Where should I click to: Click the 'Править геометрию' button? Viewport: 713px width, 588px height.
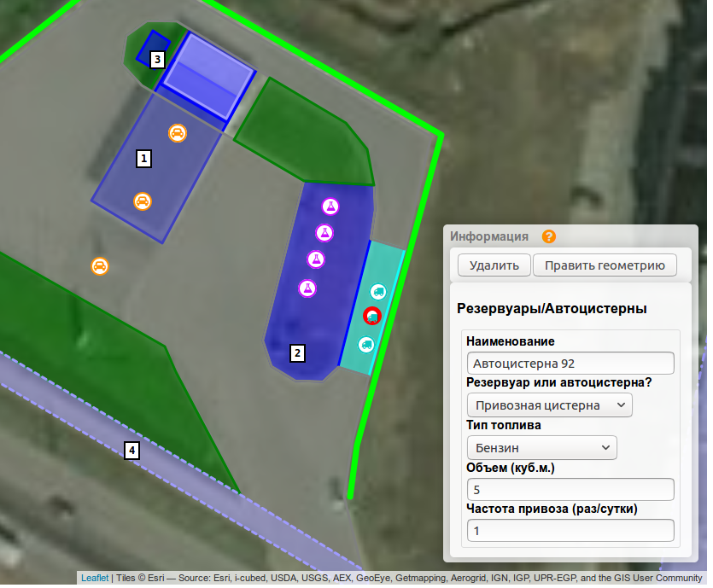pyautogui.click(x=605, y=265)
